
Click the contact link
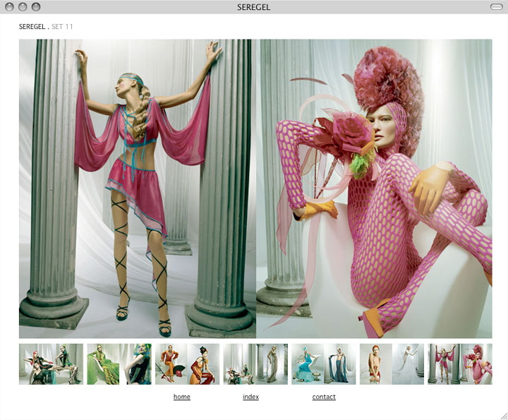pyautogui.click(x=324, y=397)
